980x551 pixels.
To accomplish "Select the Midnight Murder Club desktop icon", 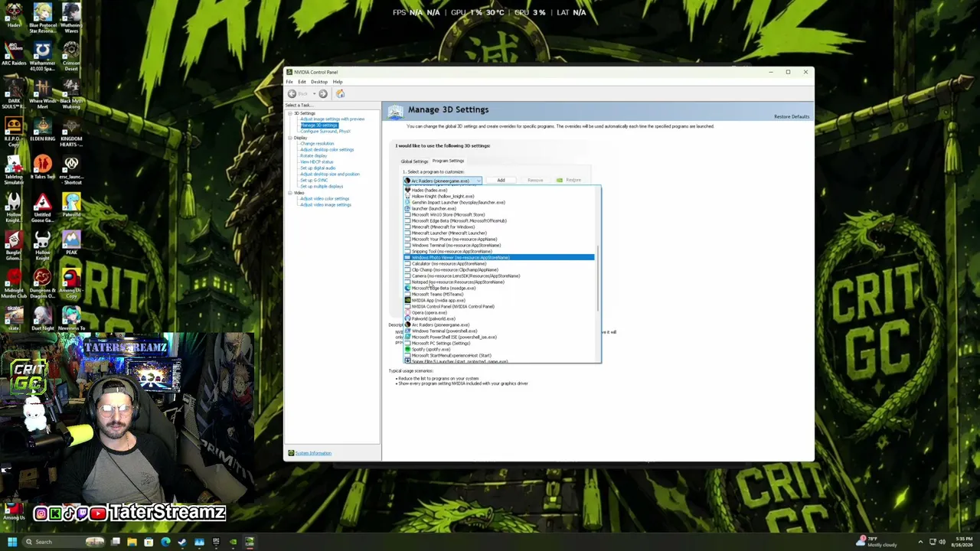I will [x=14, y=285].
